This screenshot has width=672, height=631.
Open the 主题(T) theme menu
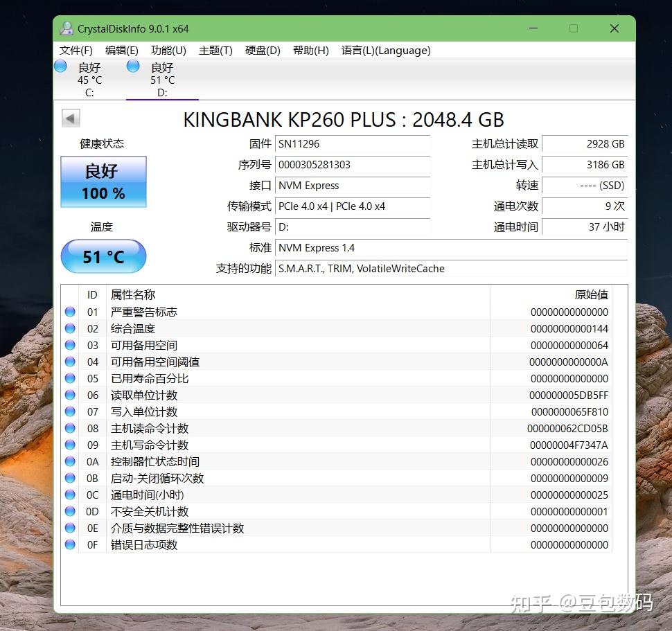pyautogui.click(x=215, y=50)
